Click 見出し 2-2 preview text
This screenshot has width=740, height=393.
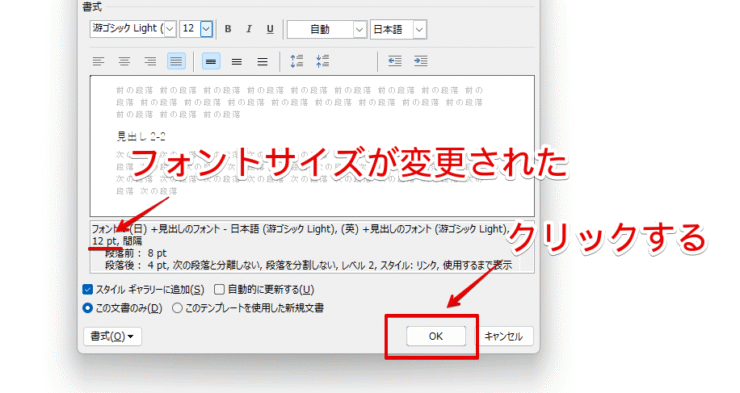click(x=141, y=137)
